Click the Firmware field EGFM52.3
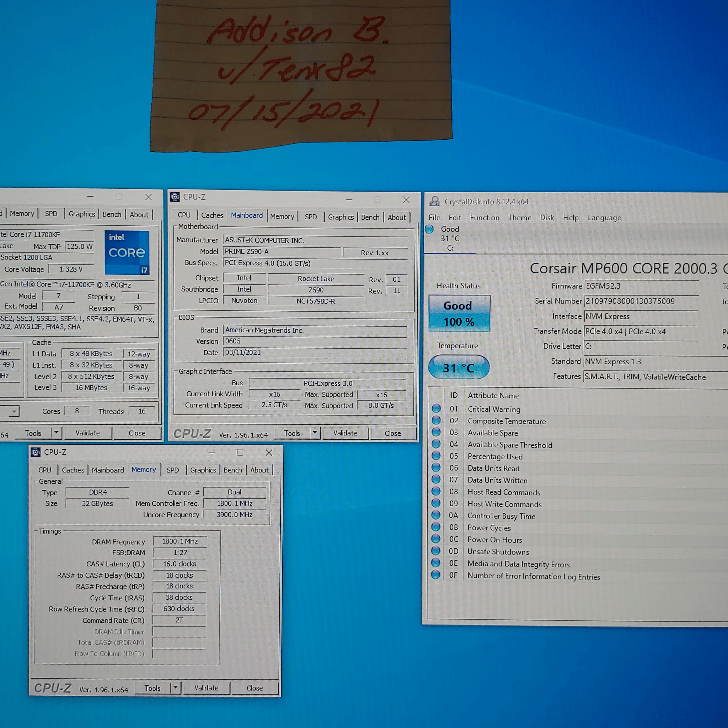Screen dimensions: 728x728 pos(641,286)
